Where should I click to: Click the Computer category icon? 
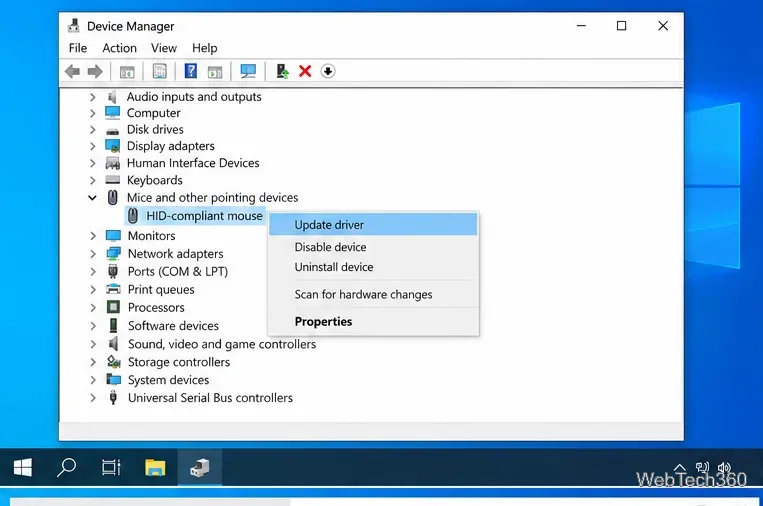click(x=112, y=113)
